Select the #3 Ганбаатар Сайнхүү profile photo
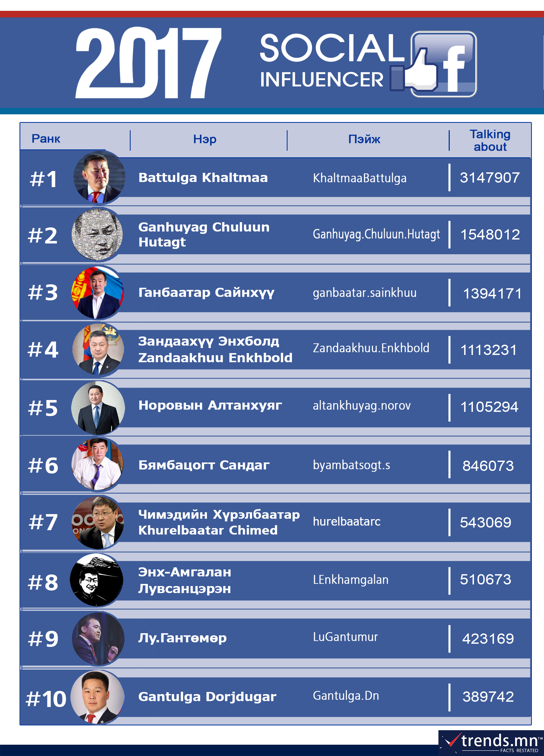 tap(98, 292)
